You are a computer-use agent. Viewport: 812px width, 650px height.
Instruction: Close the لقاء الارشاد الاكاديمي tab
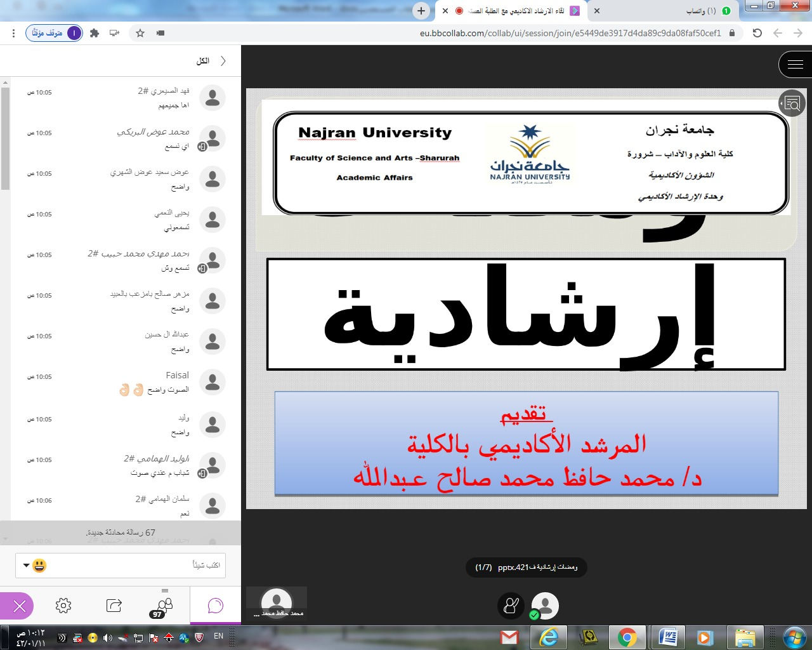(445, 11)
